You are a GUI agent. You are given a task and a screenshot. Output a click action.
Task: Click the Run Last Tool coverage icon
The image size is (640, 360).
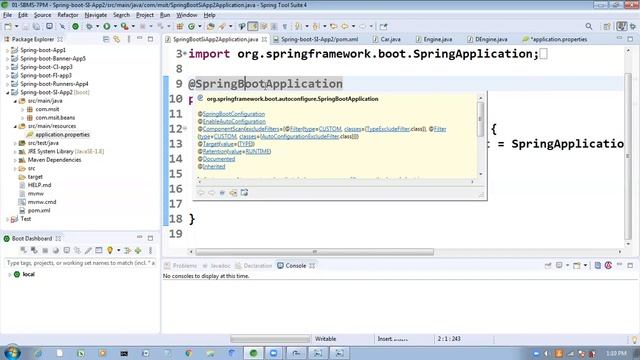[124, 27]
